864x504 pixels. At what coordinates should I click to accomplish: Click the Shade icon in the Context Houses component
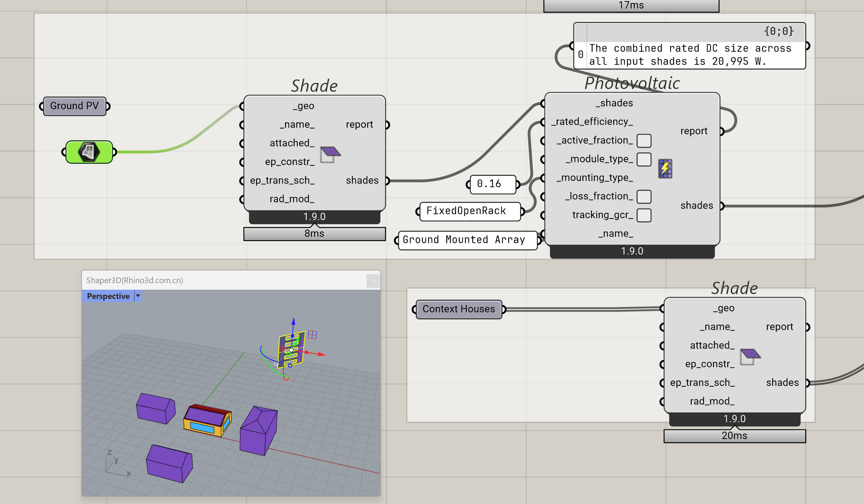pos(750,356)
